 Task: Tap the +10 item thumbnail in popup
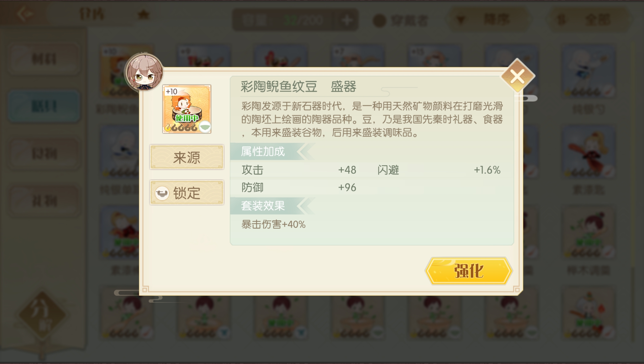coord(187,109)
